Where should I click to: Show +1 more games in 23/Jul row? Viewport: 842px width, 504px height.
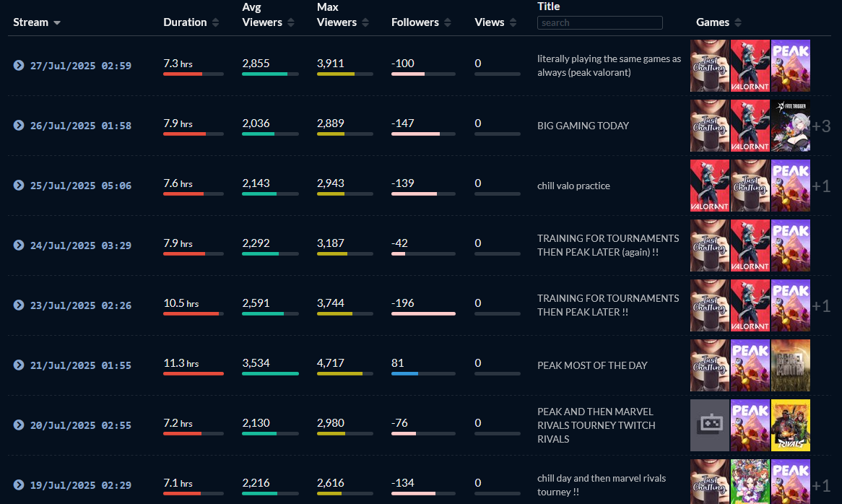821,306
